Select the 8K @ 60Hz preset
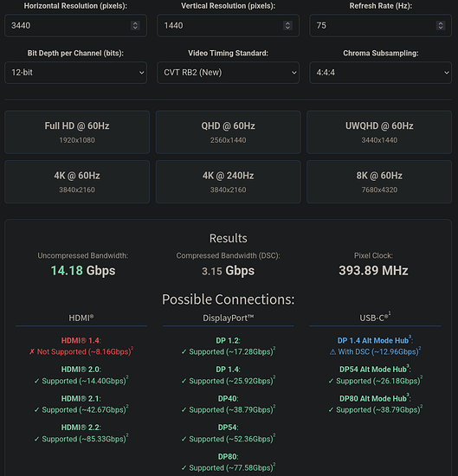Viewport: 458px width, 476px height. (379, 182)
